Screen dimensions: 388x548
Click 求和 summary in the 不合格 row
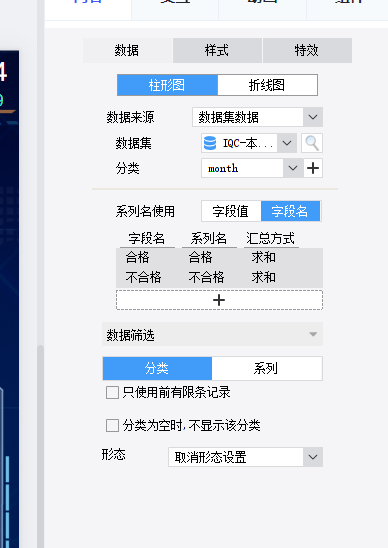pyautogui.click(x=264, y=277)
